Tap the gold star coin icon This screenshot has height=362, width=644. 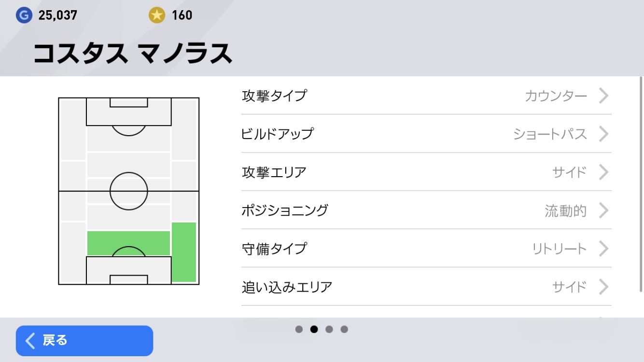pyautogui.click(x=156, y=15)
